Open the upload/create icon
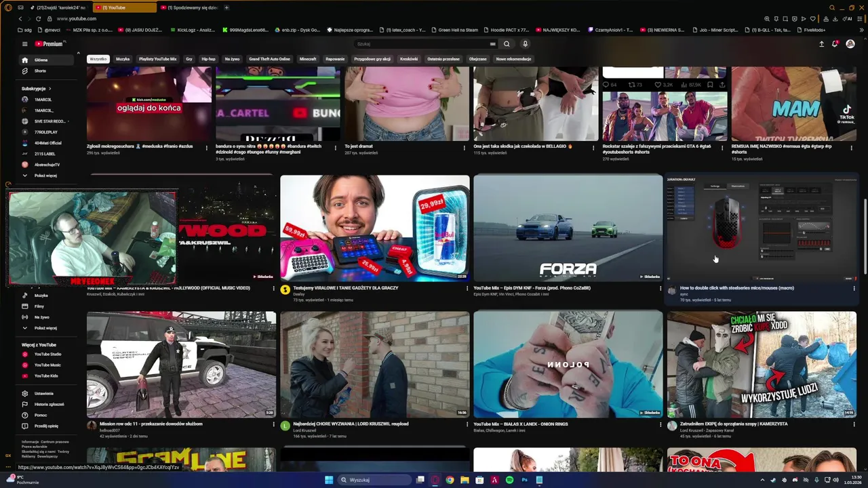Screen dimensions: 868x488 point(822,44)
